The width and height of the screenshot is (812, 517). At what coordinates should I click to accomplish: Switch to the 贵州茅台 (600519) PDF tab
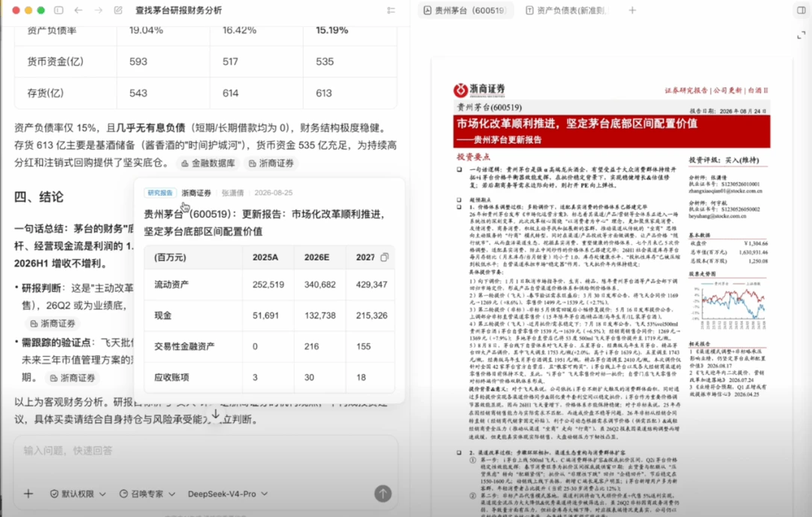[x=465, y=11]
